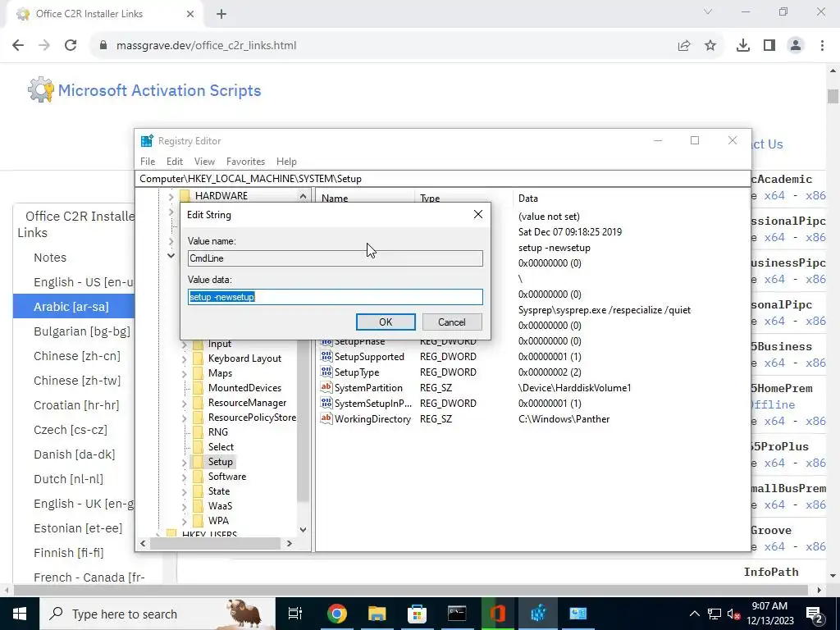Open the Notes sidebar link
This screenshot has width=840, height=630.
coord(50,258)
